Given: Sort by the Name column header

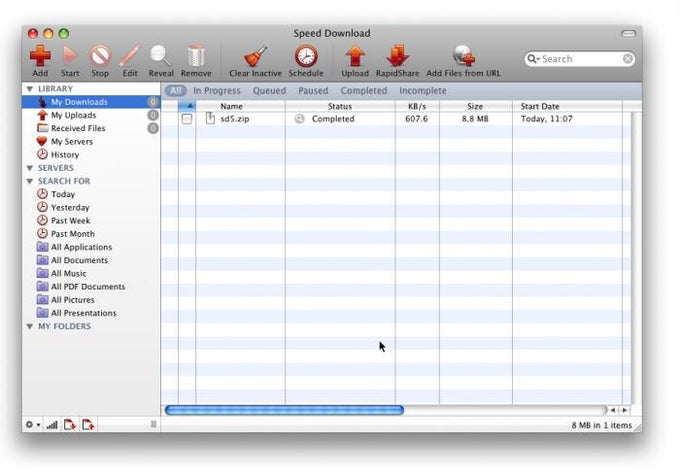Looking at the screenshot, I should [240, 106].
